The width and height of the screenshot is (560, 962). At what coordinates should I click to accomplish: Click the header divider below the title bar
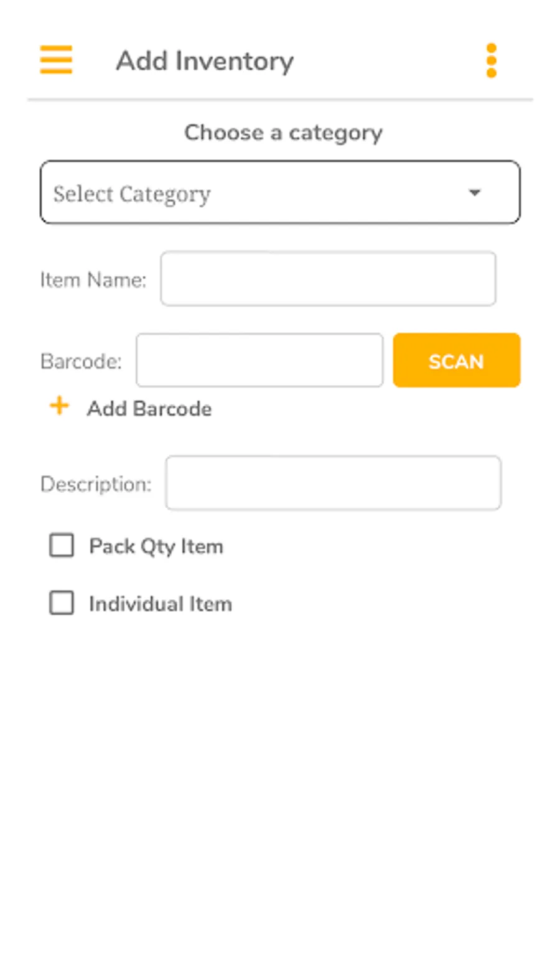(280, 100)
